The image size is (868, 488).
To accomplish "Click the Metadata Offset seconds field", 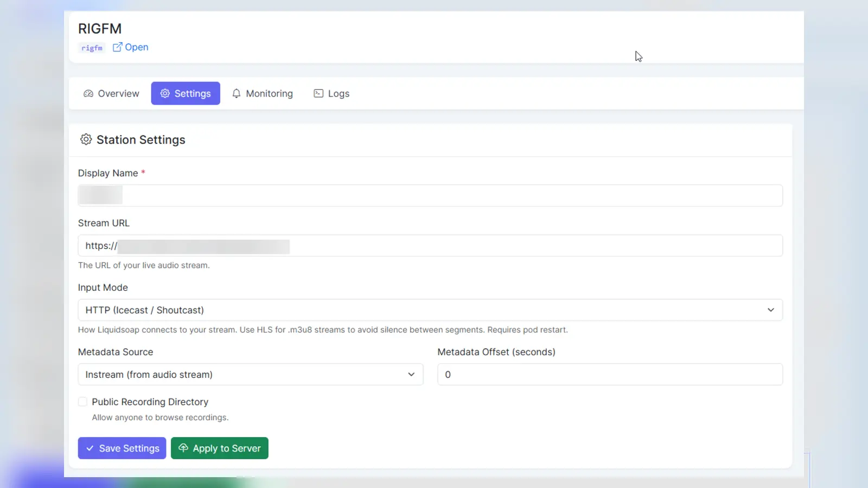I will (610, 375).
